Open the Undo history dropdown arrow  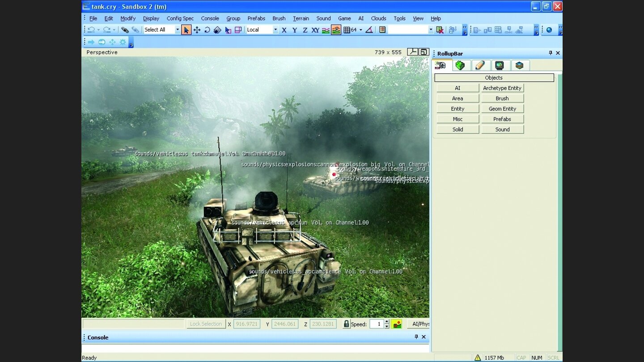[x=98, y=30]
